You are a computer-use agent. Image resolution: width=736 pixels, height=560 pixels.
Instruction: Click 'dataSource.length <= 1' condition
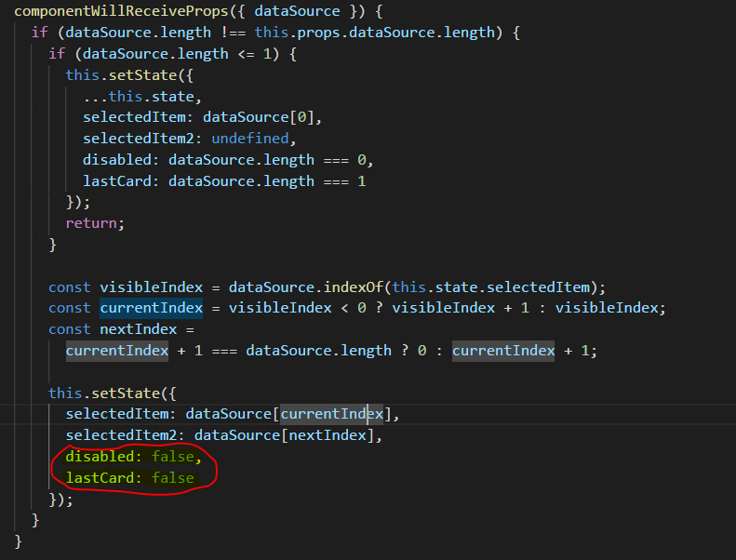(177, 54)
